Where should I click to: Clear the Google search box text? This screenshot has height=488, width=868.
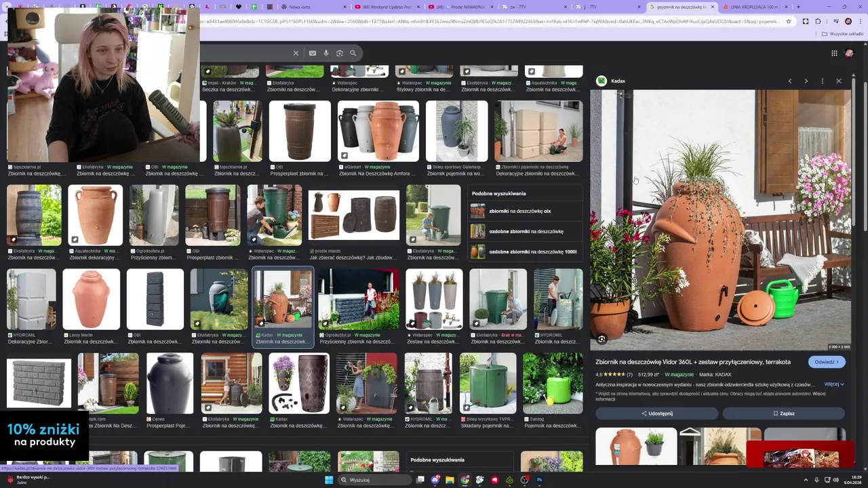(296, 53)
